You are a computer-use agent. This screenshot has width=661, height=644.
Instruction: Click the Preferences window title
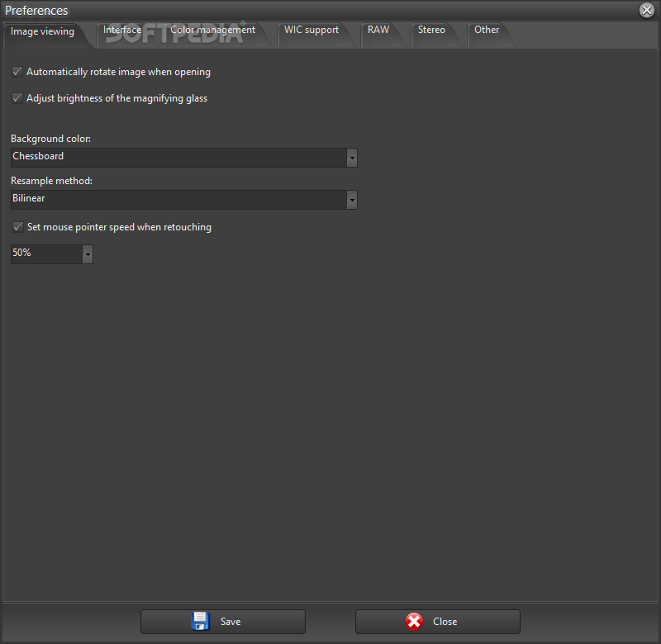pyautogui.click(x=36, y=11)
